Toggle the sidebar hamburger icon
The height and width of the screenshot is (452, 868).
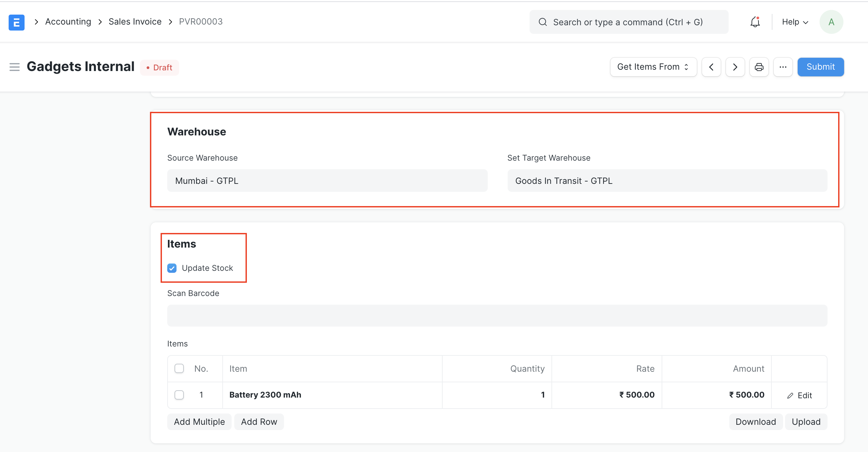coord(15,67)
